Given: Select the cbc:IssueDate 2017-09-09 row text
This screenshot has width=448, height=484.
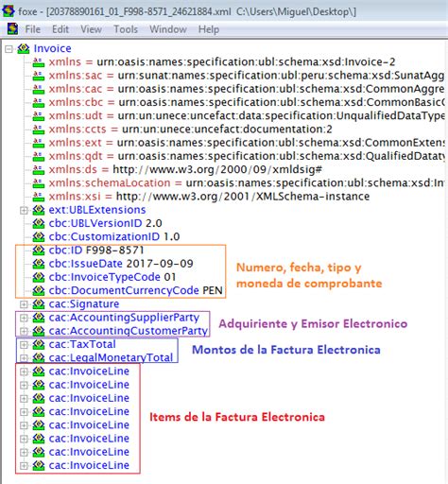Looking at the screenshot, I should 121,264.
